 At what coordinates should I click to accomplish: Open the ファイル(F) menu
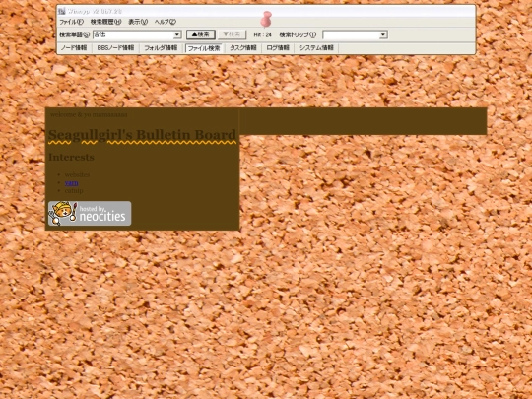[71, 22]
